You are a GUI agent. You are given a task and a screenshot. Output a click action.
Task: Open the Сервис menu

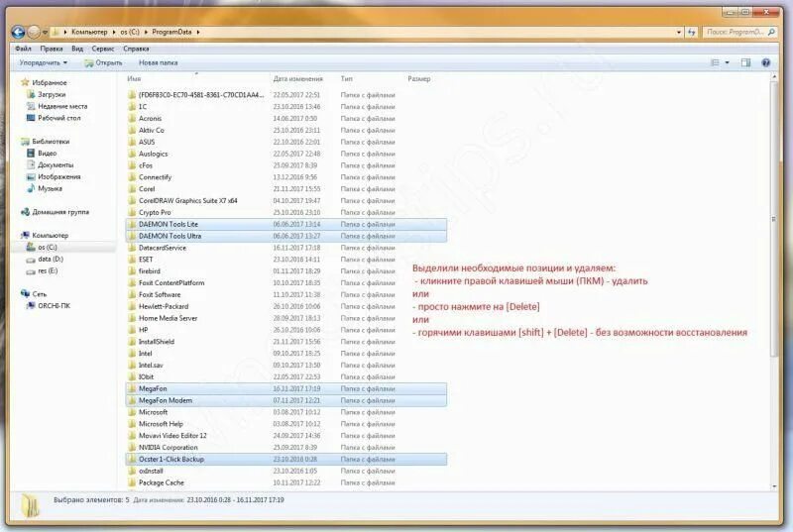pos(103,49)
